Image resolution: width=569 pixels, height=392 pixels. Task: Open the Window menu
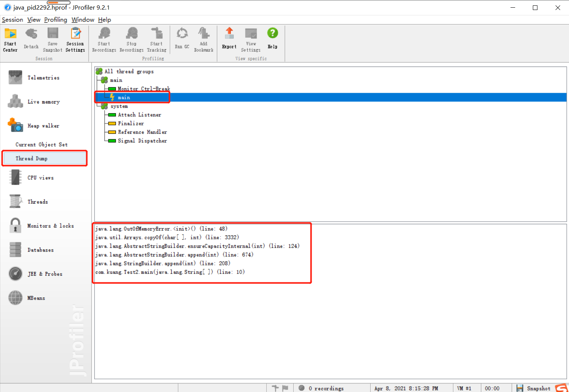pyautogui.click(x=83, y=20)
